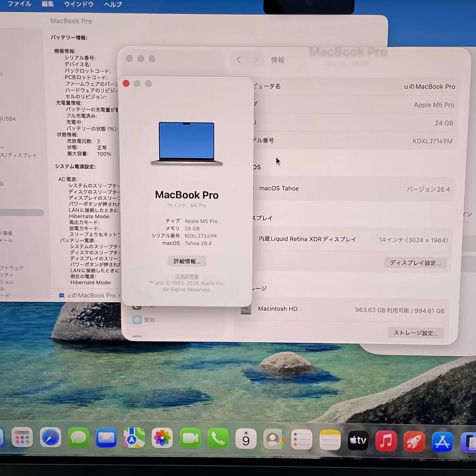
Task: Open the ファイル menu
Action: pyautogui.click(x=19, y=4)
